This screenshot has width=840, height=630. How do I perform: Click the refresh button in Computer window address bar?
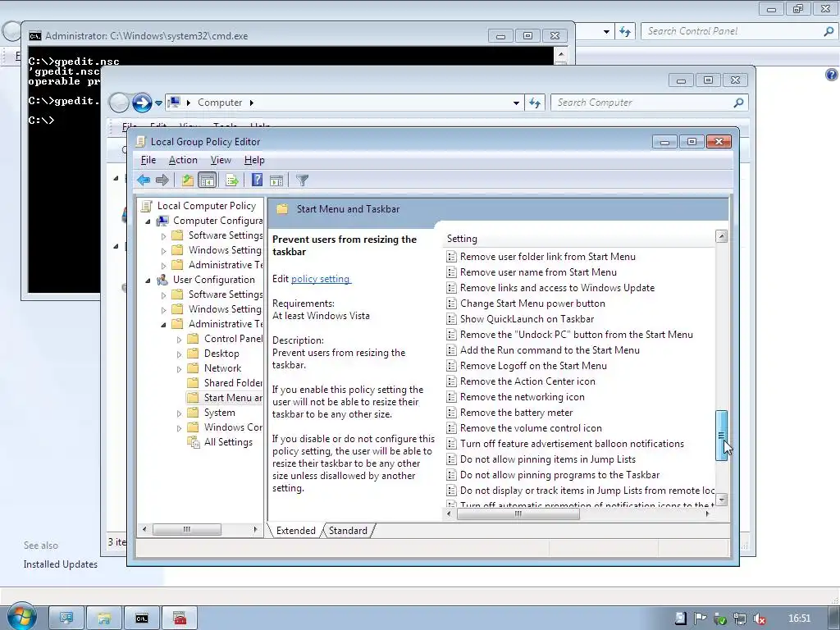tap(535, 103)
